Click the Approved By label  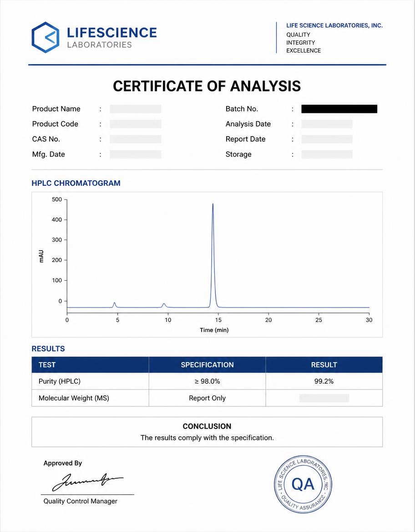point(63,463)
